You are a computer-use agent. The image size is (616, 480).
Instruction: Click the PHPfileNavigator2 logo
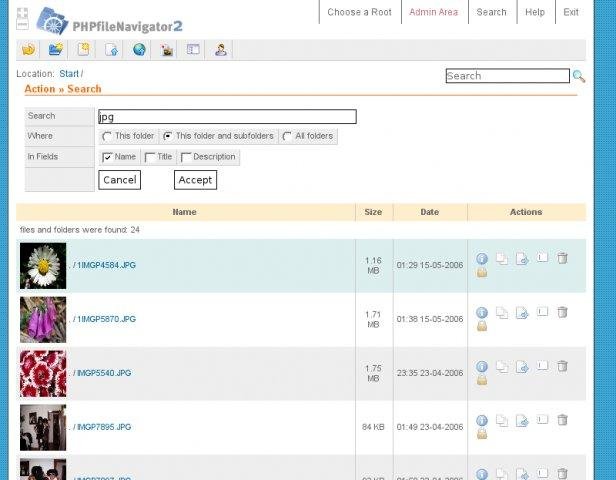pos(109,22)
